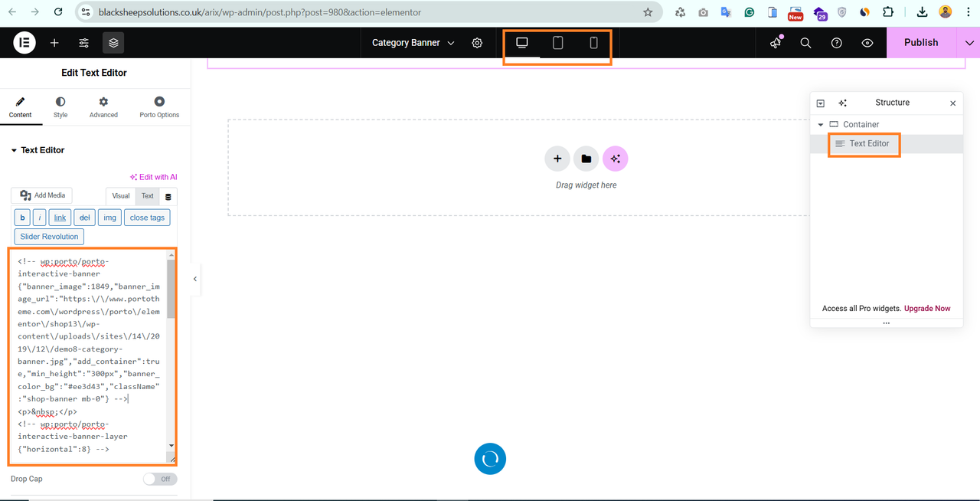Viewport: 980px width, 501px height.
Task: Add new container with plus button
Action: pos(557,159)
